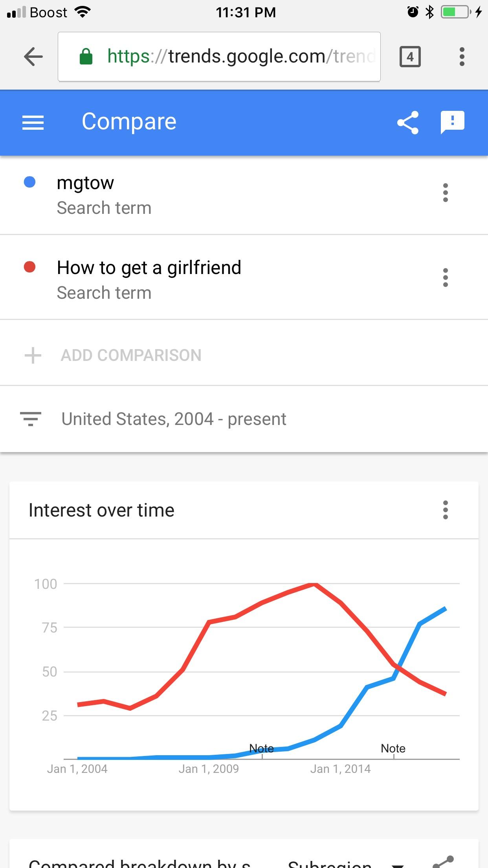Click the blue mgtow color dot
Viewport: 488px width, 868px height.
(30, 182)
